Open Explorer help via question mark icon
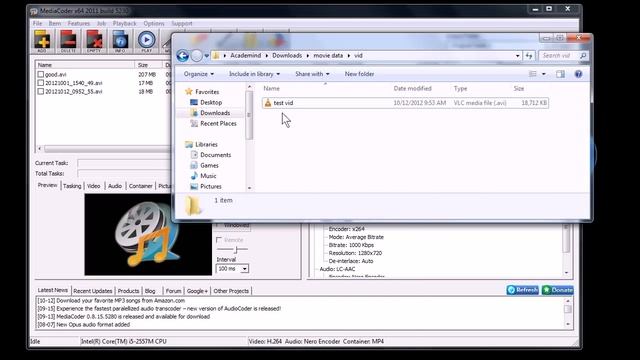 tap(578, 74)
